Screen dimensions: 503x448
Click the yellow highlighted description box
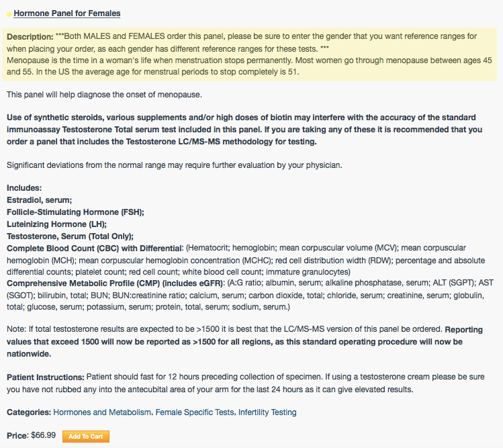pyautogui.click(x=249, y=54)
